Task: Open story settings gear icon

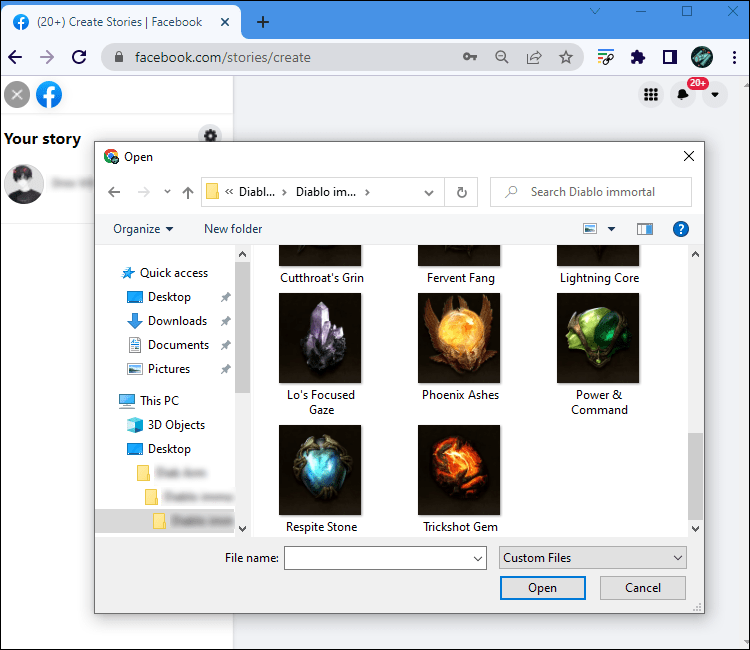Action: click(210, 136)
